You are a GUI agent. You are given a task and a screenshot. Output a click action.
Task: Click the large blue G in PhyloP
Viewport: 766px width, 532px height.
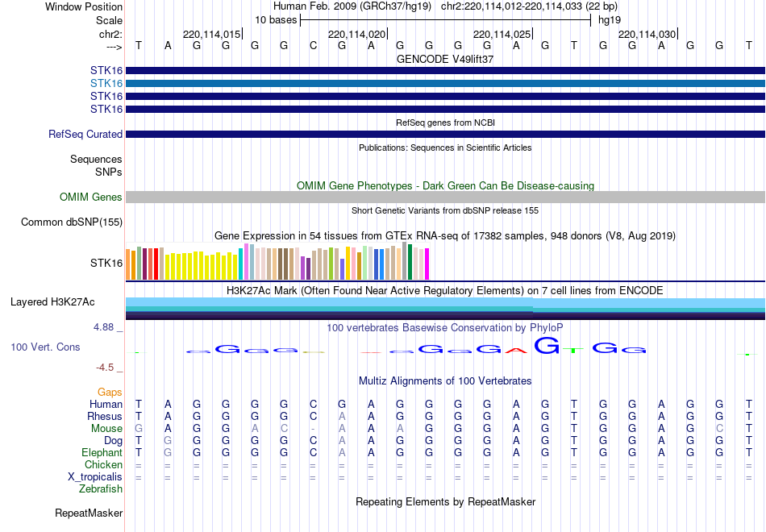(x=547, y=346)
